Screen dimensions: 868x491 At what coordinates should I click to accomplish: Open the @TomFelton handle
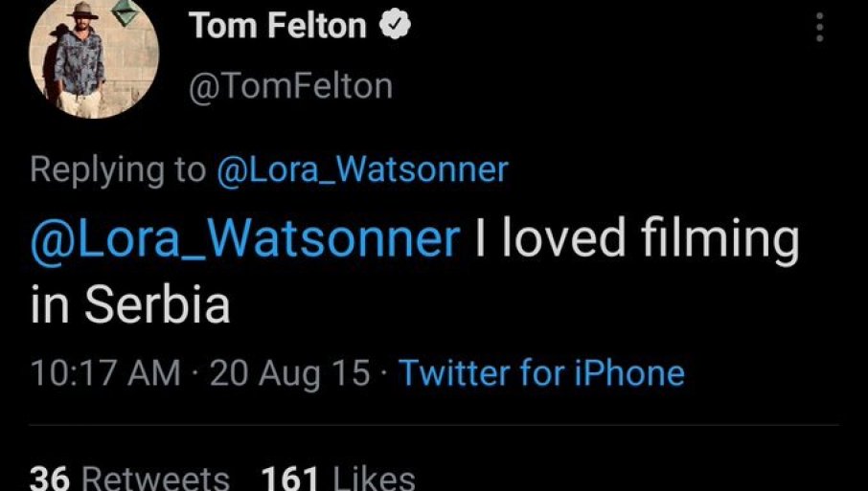tap(291, 86)
